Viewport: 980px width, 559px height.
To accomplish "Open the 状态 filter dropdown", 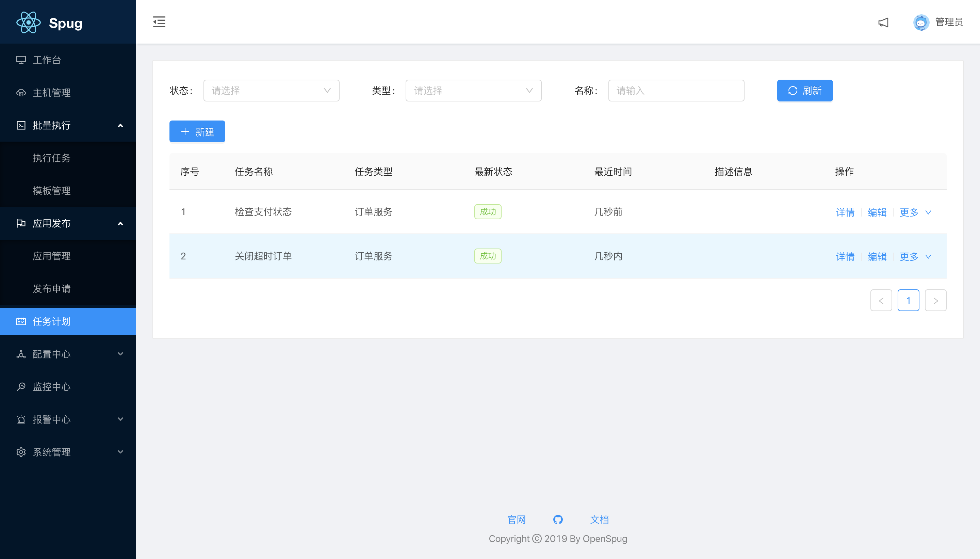I will point(271,91).
